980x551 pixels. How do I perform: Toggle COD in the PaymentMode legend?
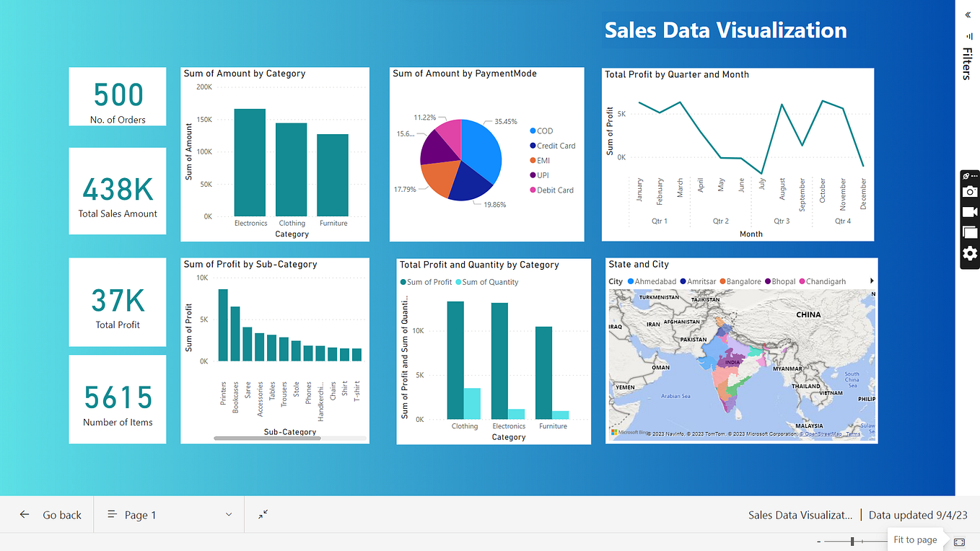click(542, 131)
